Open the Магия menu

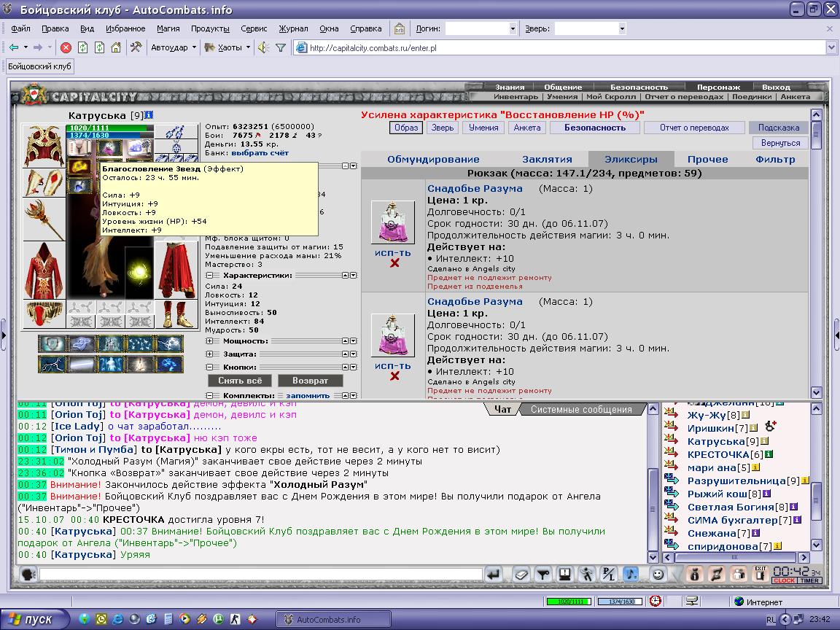point(168,28)
